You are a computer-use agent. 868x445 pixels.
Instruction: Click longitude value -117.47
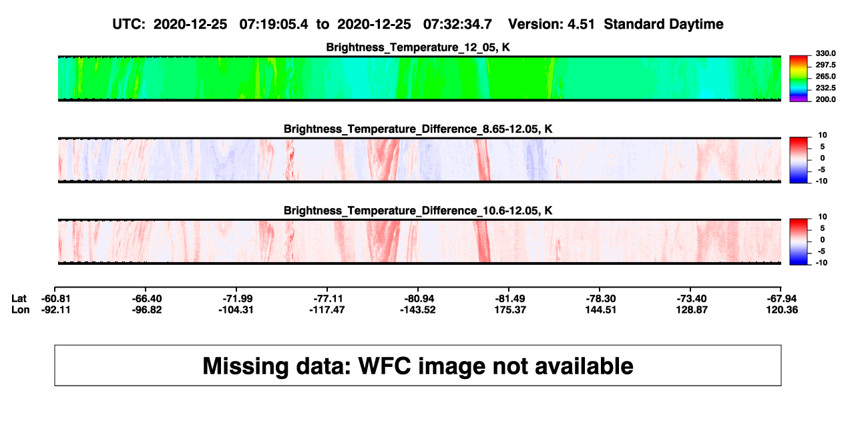click(328, 310)
